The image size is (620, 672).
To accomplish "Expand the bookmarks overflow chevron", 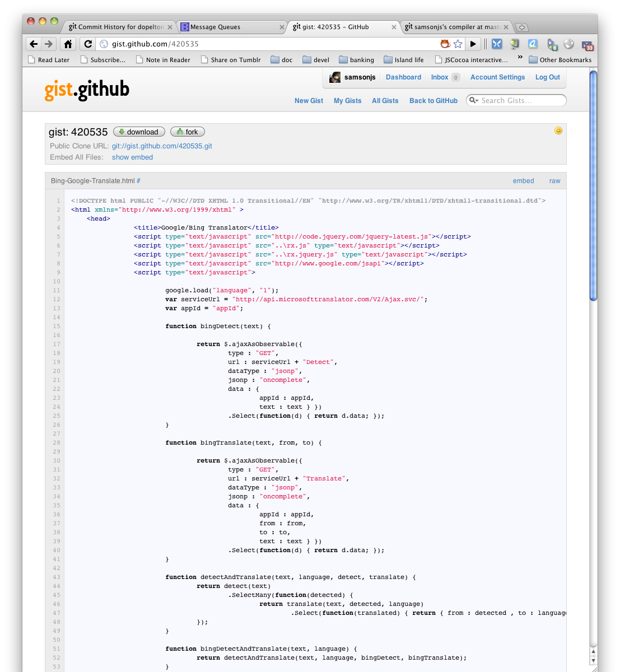I will point(520,57).
